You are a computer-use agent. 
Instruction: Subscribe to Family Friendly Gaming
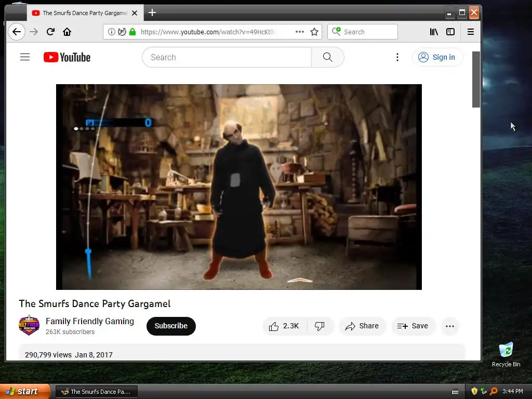click(x=171, y=326)
